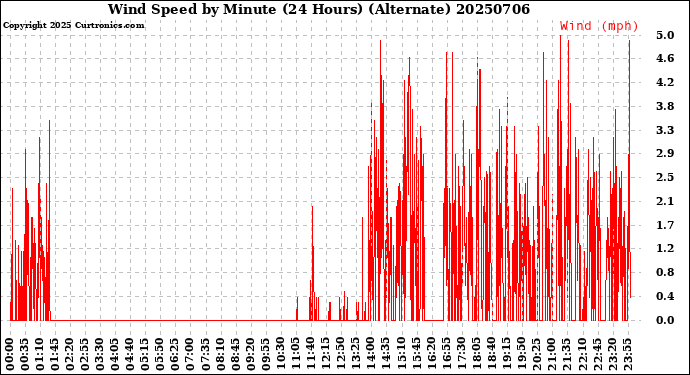Click the 18:05 time label
Image resolution: width=690 pixels, height=375 pixels.
pos(477,355)
